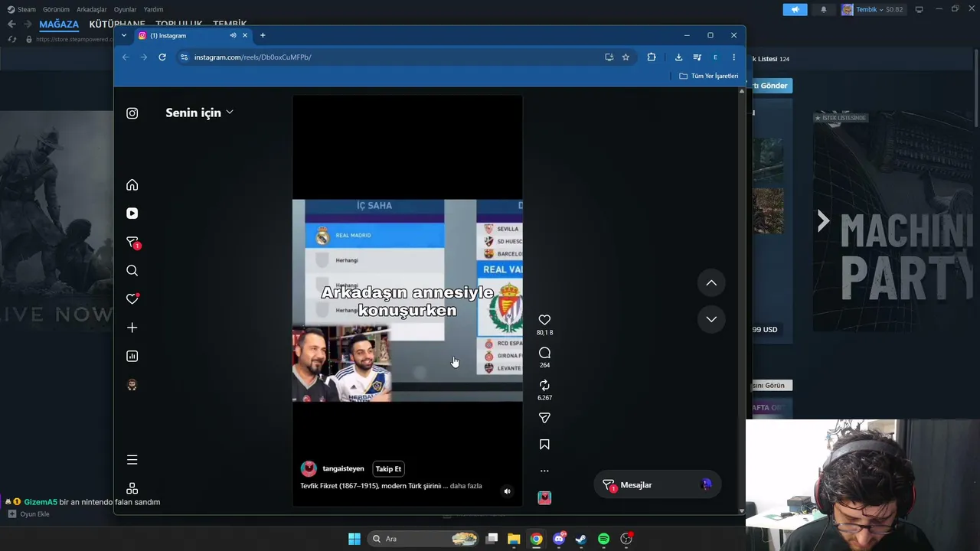Click the Instagram logo in the sidebar
The image size is (980, 551).
(132, 113)
